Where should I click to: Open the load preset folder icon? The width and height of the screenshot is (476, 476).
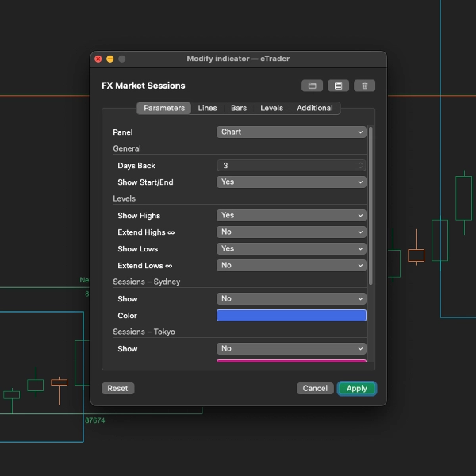coord(312,86)
